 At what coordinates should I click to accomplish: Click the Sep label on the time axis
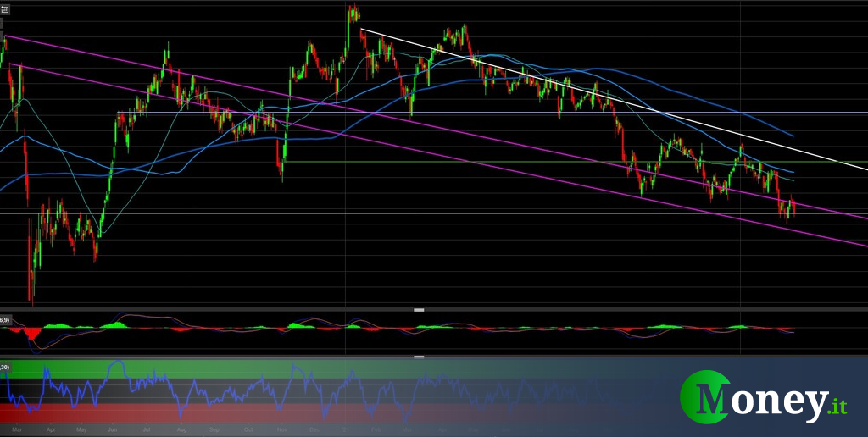215,429
